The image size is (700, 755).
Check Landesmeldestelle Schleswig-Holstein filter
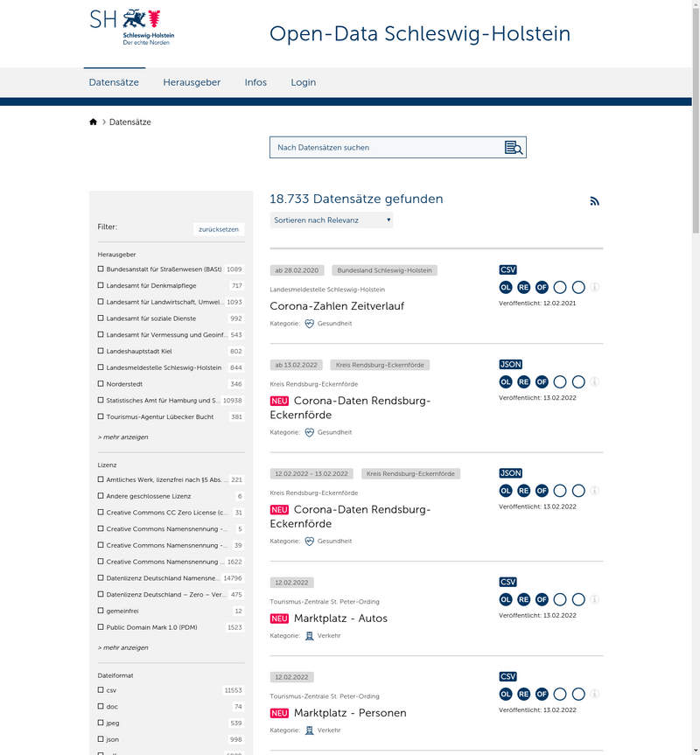tap(101, 367)
